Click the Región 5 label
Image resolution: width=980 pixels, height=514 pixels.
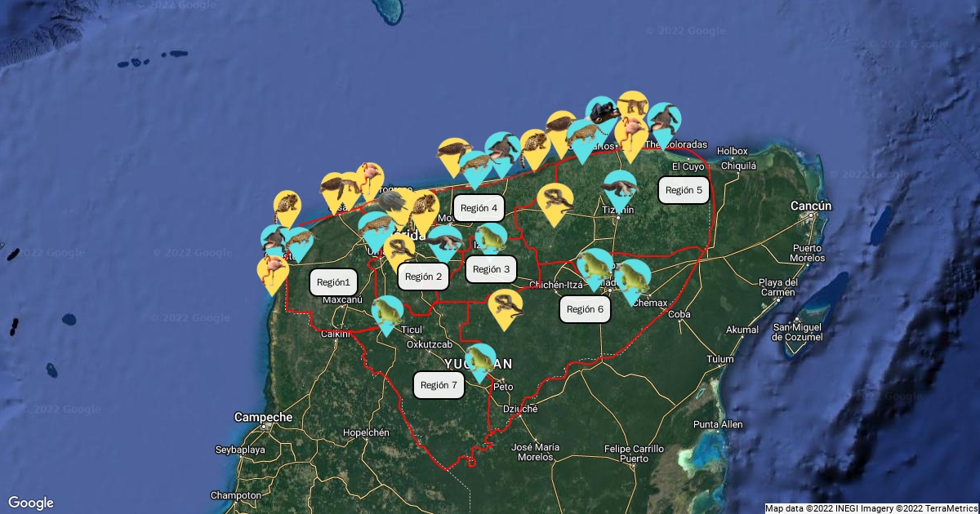pyautogui.click(x=684, y=190)
